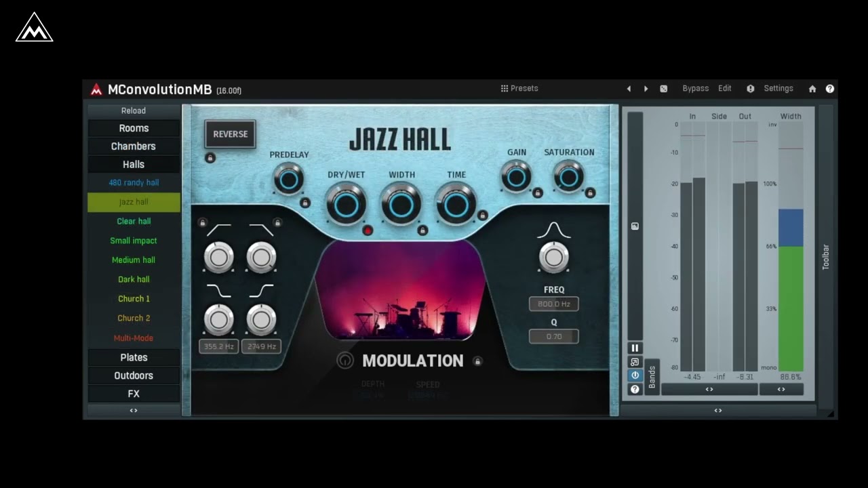Click the Reload button
This screenshot has height=488, width=868.
(x=134, y=111)
